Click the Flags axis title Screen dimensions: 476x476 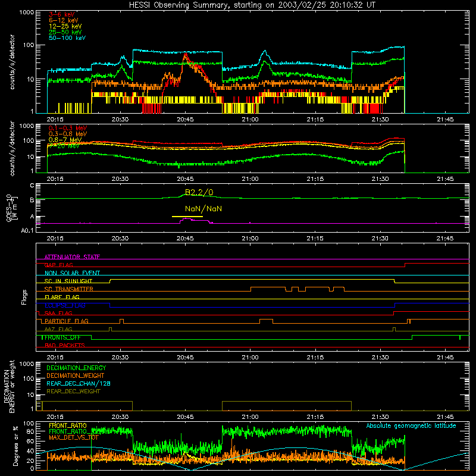click(x=24, y=297)
